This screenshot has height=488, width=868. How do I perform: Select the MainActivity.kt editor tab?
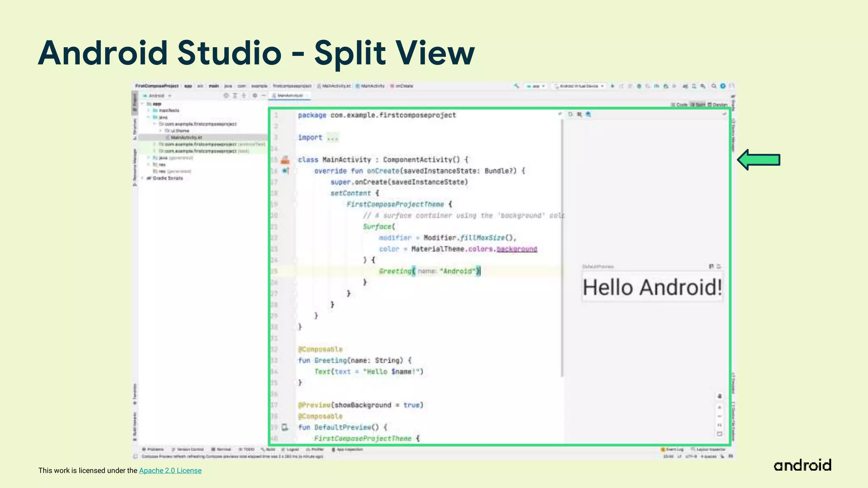point(290,96)
